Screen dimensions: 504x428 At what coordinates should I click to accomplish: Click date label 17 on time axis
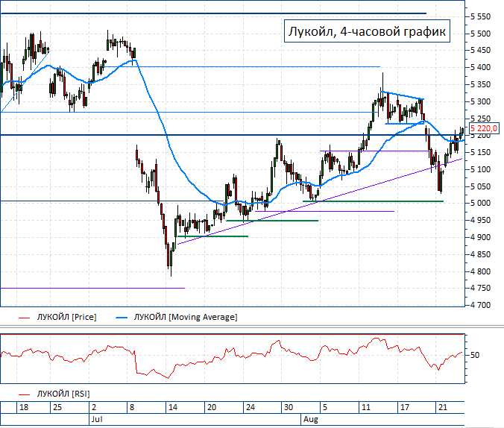tap(404, 407)
